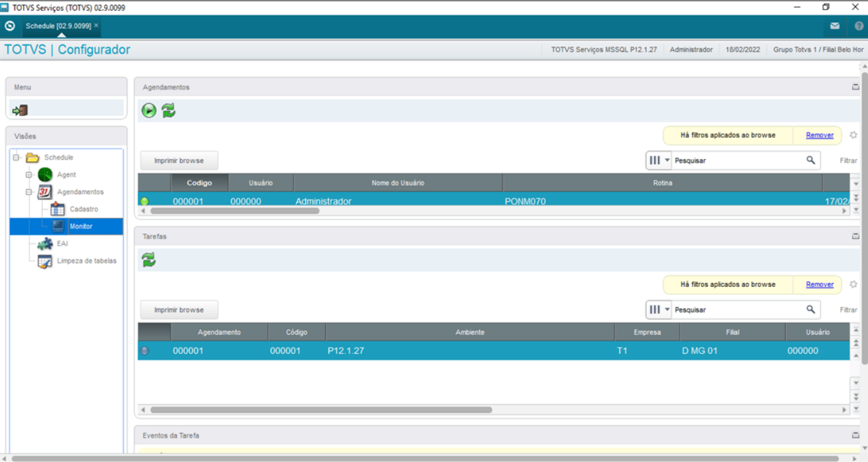Viewport: 868px width, 462px height.
Task: Open the Monitor view in tree
Action: coord(81,227)
